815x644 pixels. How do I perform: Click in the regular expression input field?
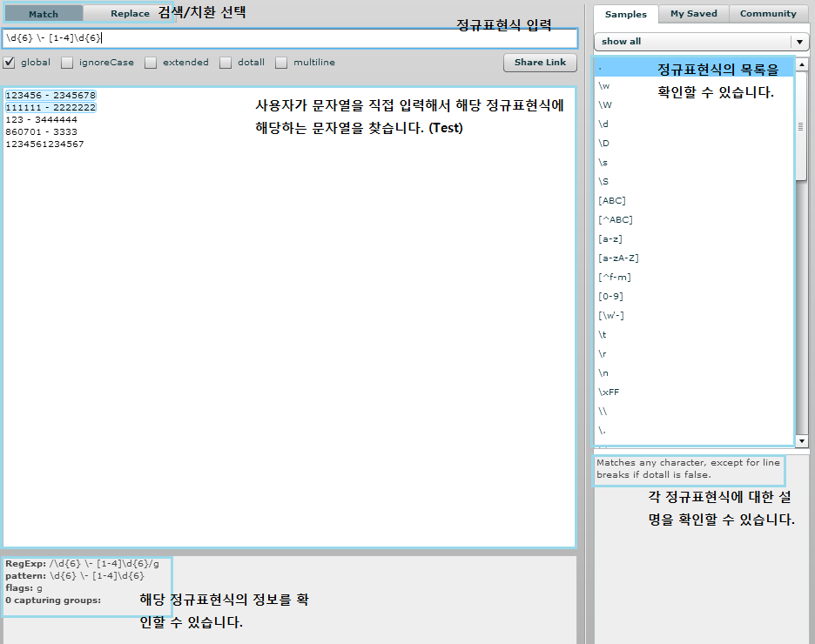290,38
